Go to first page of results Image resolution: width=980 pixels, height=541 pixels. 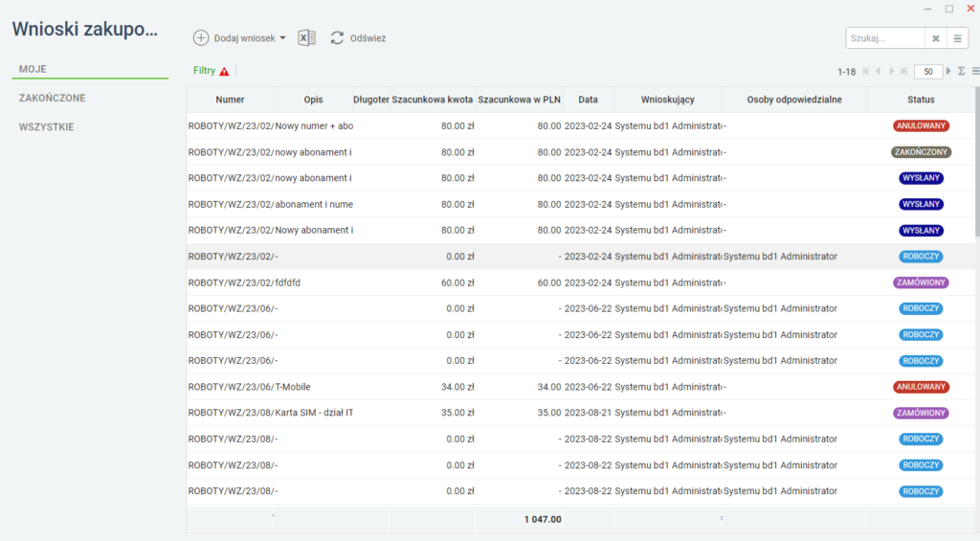click(x=865, y=71)
